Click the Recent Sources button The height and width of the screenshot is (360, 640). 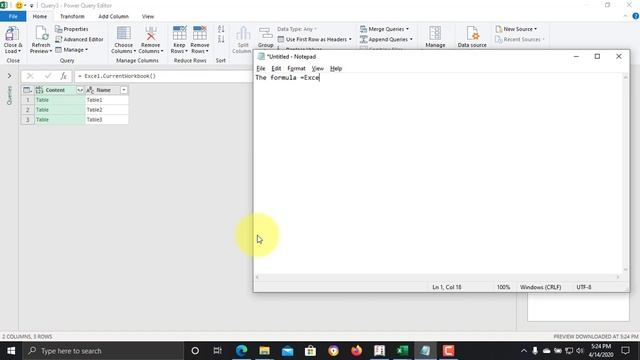(x=520, y=39)
